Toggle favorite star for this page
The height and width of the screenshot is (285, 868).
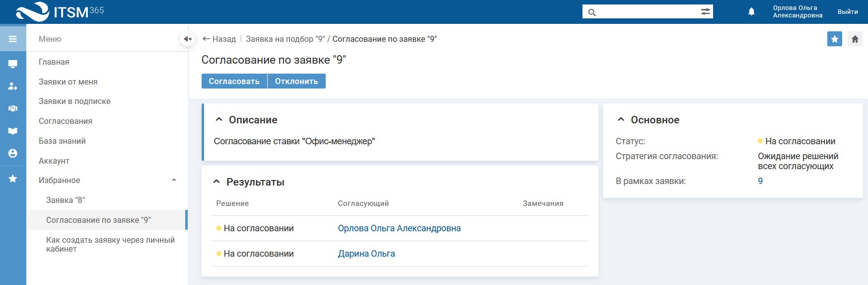coord(835,39)
